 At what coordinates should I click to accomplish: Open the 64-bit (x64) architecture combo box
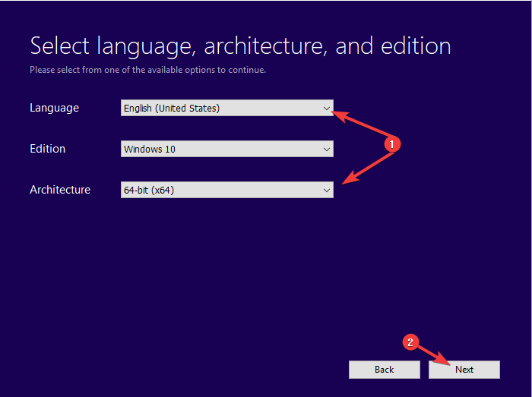tap(227, 190)
